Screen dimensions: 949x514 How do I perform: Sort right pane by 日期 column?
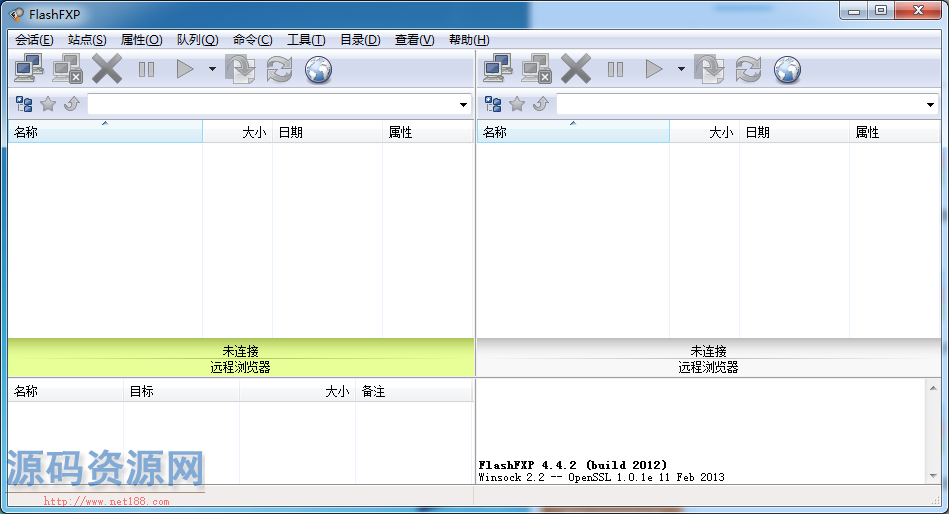click(794, 132)
